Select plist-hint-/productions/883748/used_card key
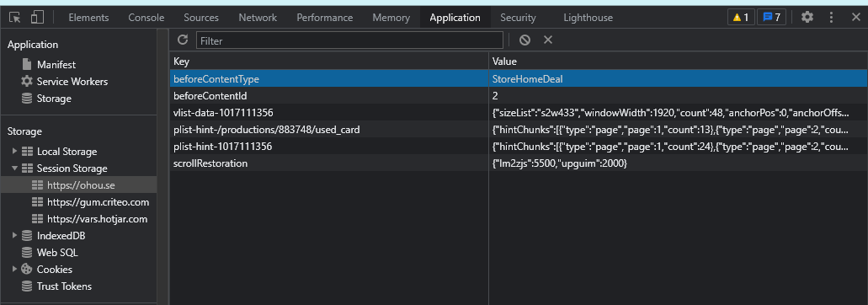This screenshot has height=305, width=868. point(329,130)
